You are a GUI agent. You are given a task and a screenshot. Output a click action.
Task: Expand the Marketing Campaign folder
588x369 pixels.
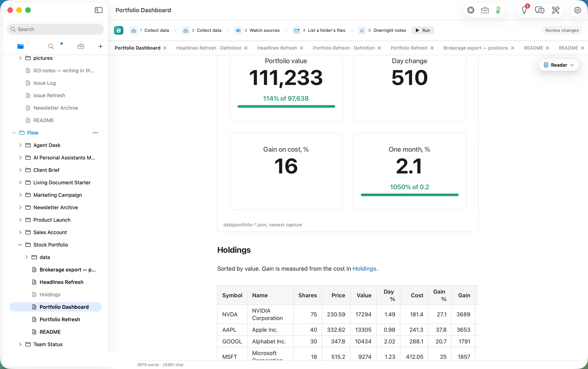click(x=20, y=195)
